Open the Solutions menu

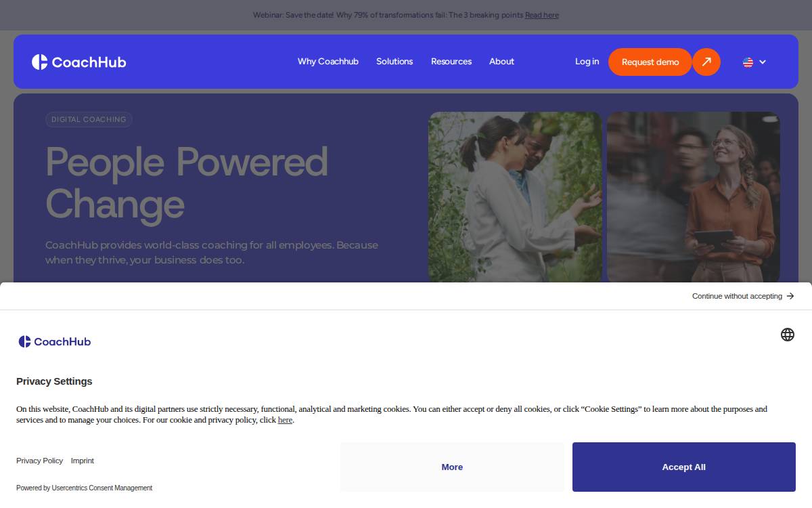coord(394,62)
